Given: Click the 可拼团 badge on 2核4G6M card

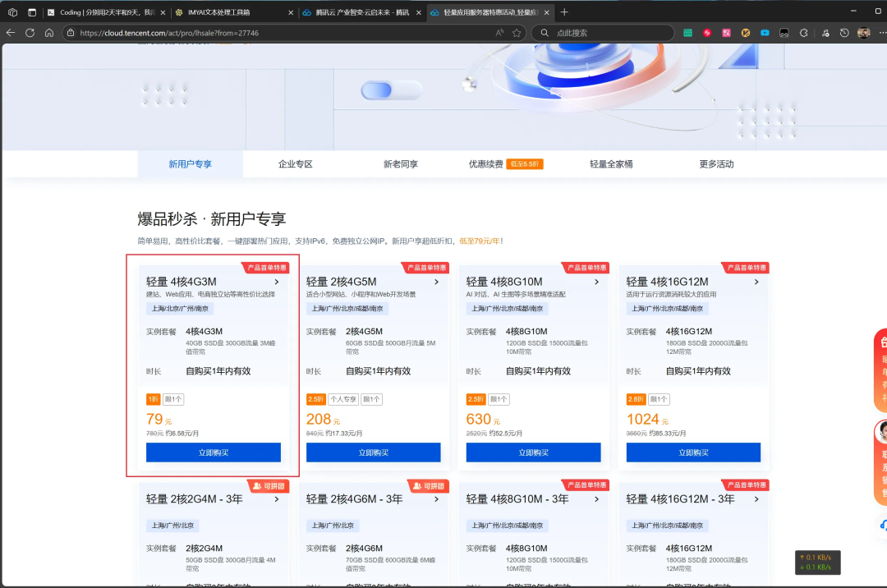Looking at the screenshot, I should coord(429,486).
